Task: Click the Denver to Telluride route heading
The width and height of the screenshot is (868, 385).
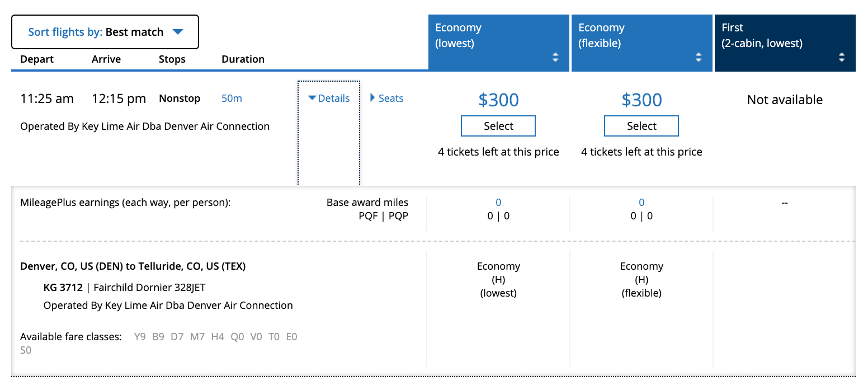Action: tap(133, 266)
